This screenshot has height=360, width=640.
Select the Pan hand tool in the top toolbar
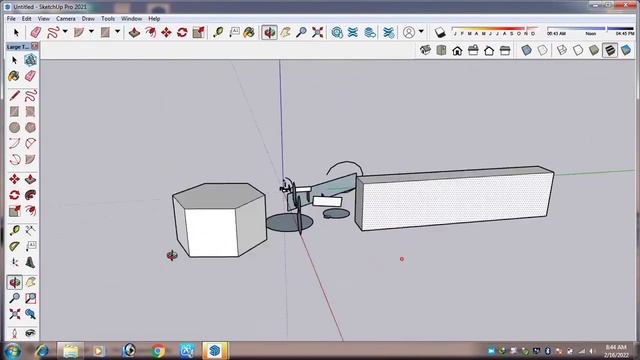point(285,32)
